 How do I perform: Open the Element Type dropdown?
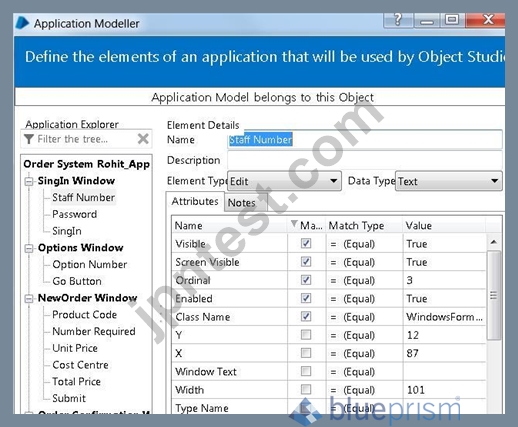coord(284,181)
